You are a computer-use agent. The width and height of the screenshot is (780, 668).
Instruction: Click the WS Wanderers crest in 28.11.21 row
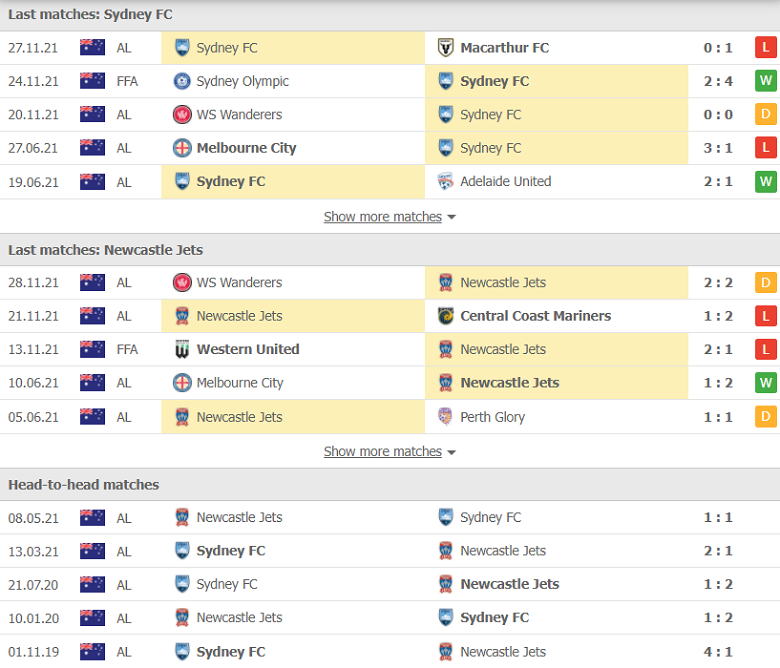[x=182, y=283]
